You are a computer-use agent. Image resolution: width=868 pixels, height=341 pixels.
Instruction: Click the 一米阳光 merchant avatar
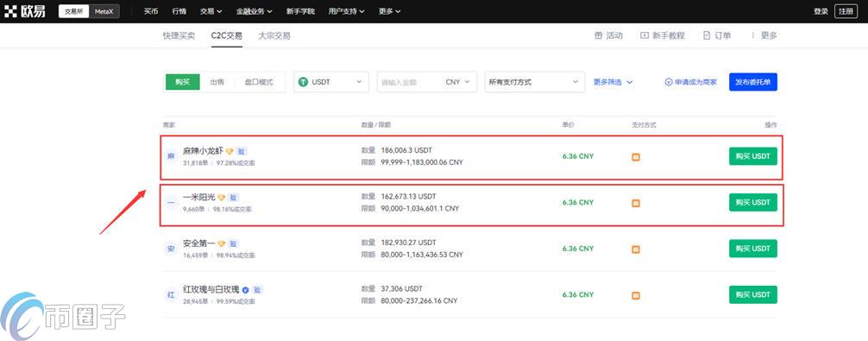171,203
